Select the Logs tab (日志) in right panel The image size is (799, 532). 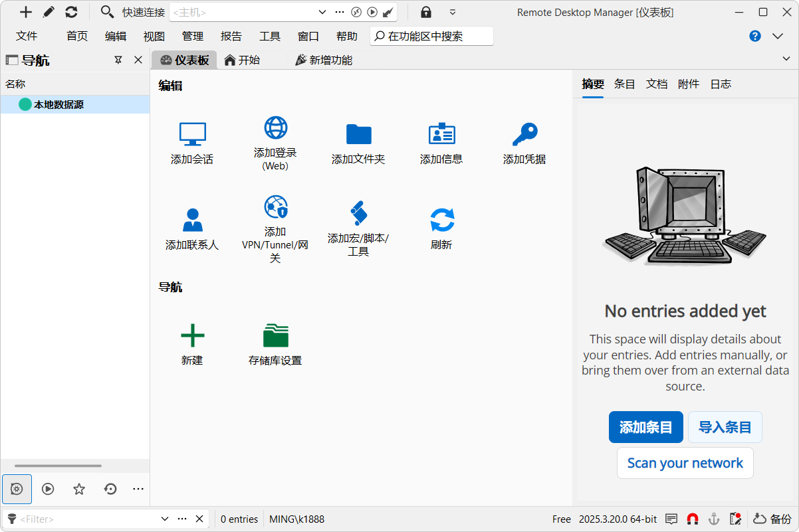[721, 84]
